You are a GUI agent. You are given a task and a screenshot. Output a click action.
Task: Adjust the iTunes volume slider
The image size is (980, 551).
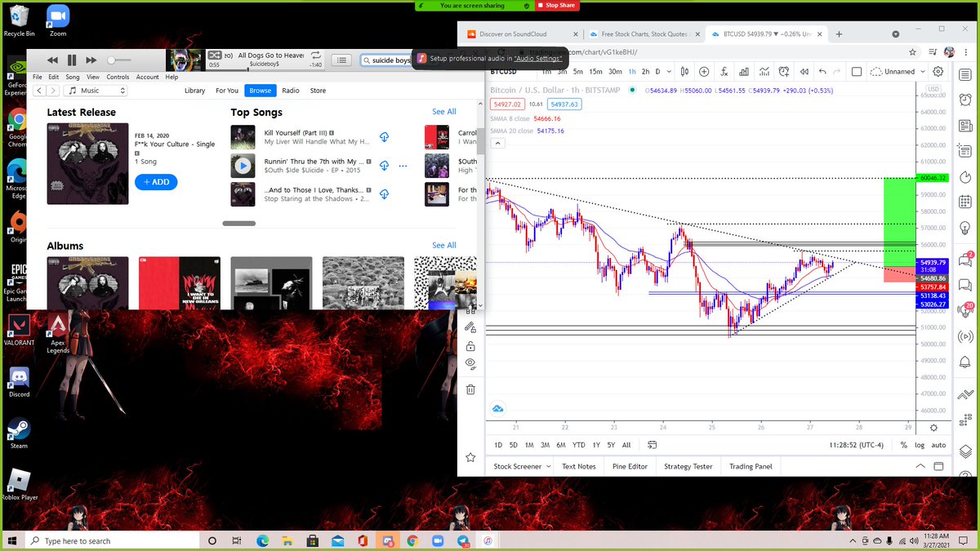tap(118, 60)
